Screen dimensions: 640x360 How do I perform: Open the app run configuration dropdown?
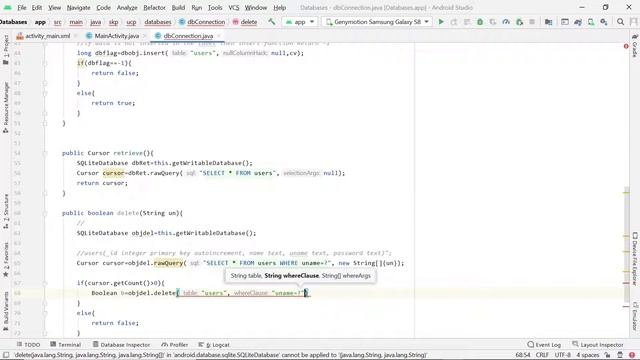300,22
